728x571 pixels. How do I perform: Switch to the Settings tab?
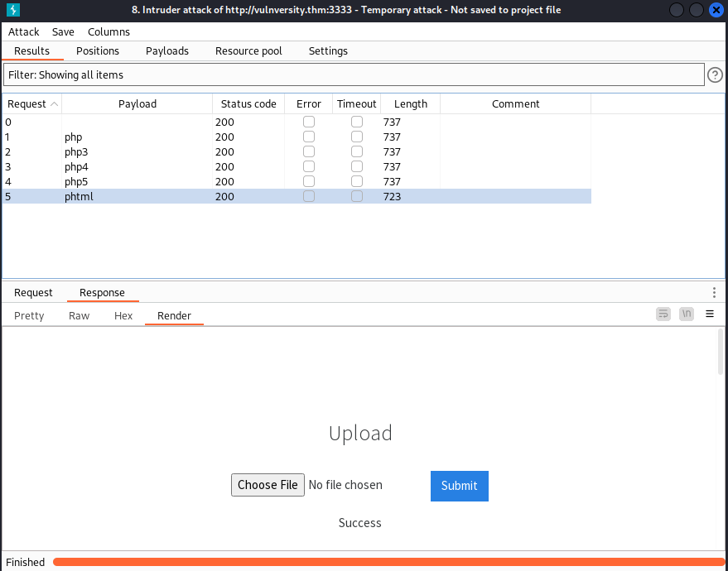(328, 51)
